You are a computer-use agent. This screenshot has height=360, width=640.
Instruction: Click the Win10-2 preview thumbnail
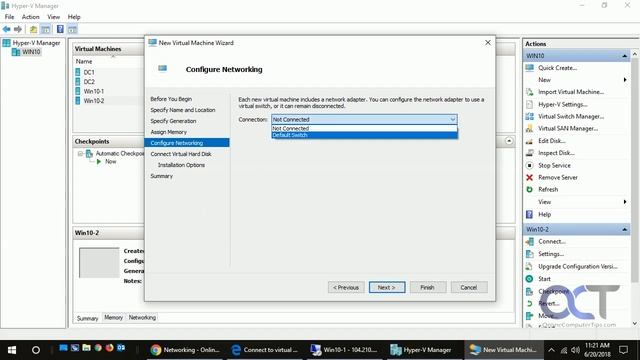99,262
